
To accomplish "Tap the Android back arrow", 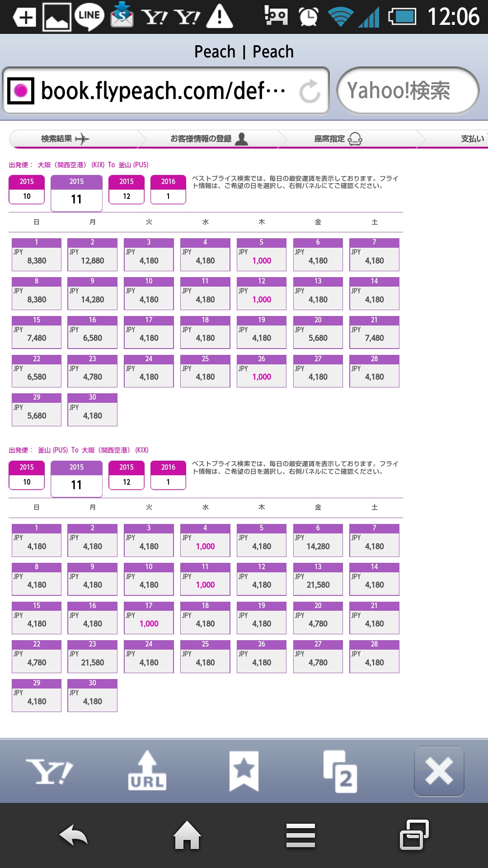I will pos(73,835).
